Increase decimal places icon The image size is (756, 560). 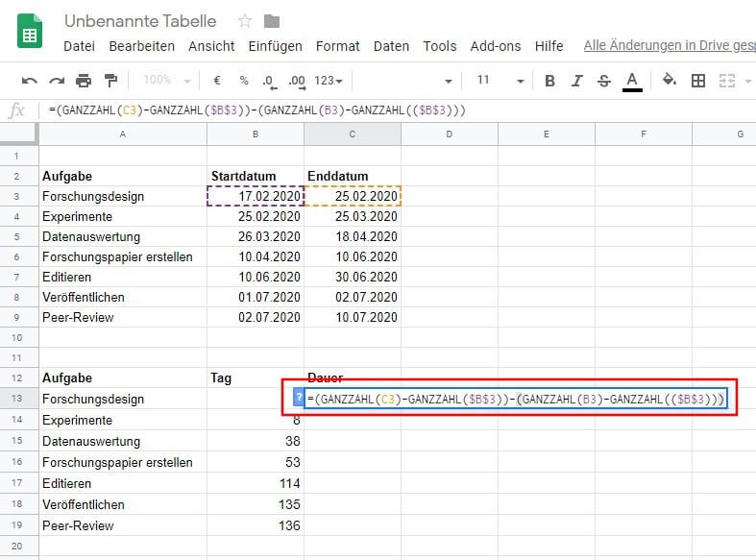[x=297, y=82]
